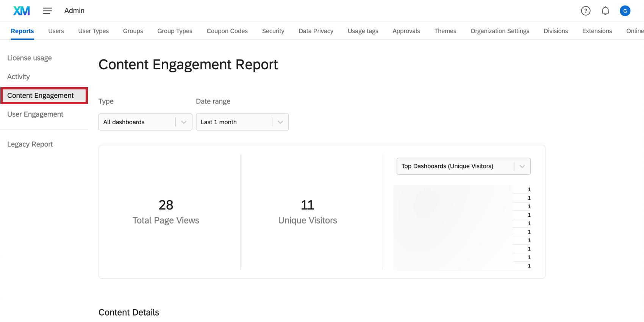Go to the Usage tags tab

(x=363, y=31)
